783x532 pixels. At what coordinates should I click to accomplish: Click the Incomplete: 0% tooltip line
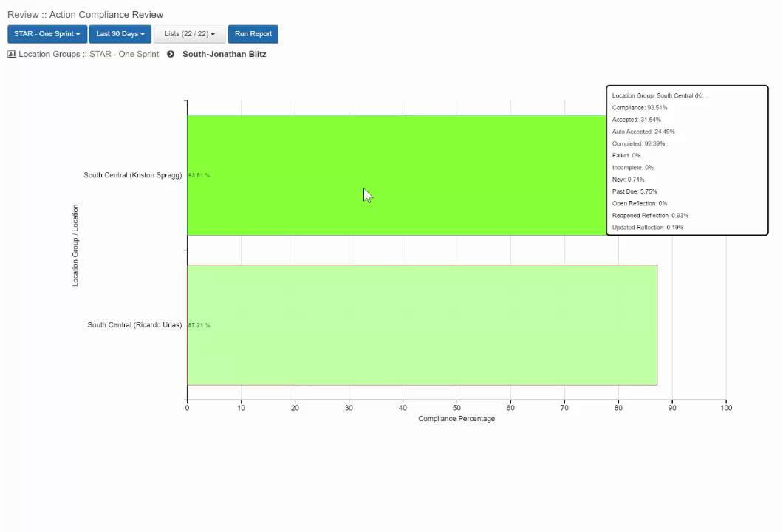coord(633,168)
